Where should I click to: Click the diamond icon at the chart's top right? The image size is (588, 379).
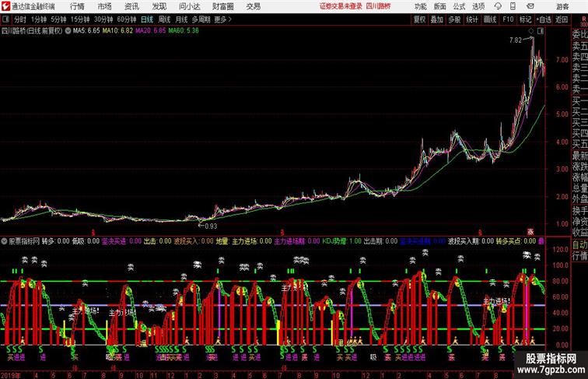[x=531, y=31]
